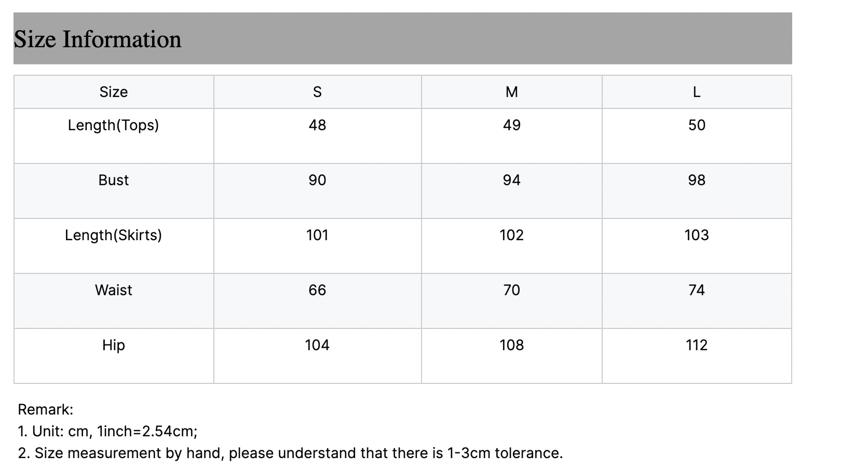Click the bust value 94 cell
The height and width of the screenshot is (469, 868).
(512, 191)
